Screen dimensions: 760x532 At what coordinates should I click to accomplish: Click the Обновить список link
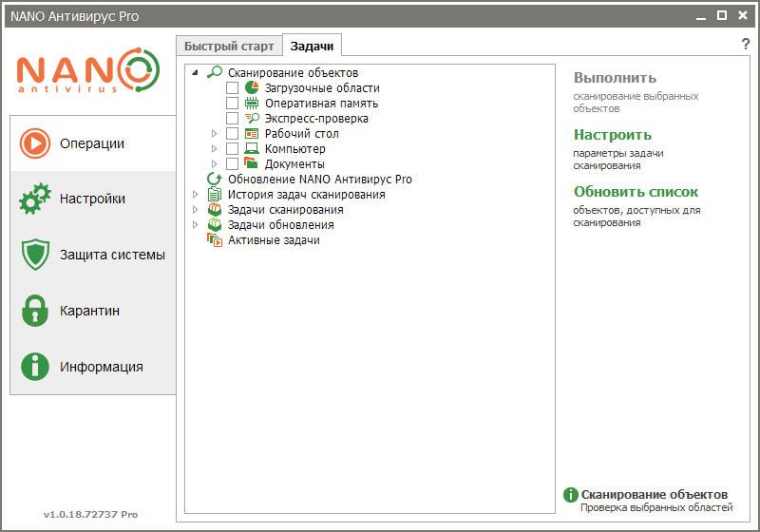[636, 192]
